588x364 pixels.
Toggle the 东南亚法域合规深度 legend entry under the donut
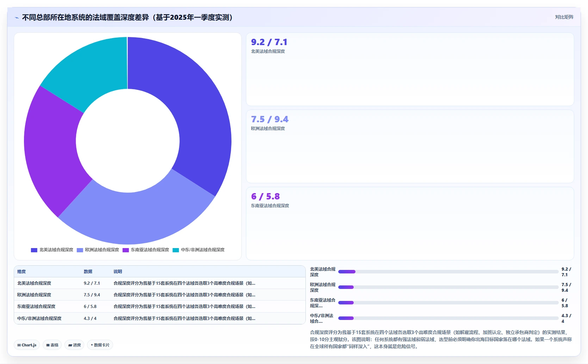(x=146, y=250)
